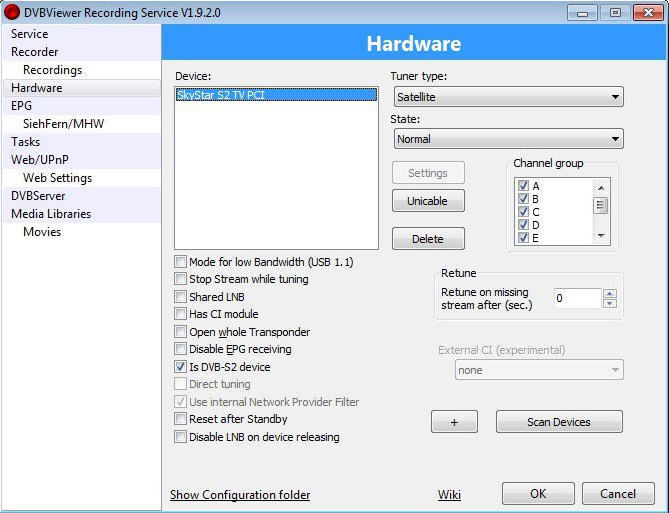
Task: Enable the Shared LNB checkbox
Action: pyautogui.click(x=181, y=297)
